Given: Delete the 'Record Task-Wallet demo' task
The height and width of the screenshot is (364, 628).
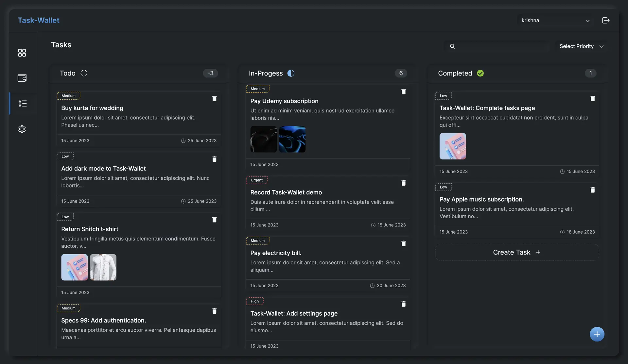Looking at the screenshot, I should [403, 183].
